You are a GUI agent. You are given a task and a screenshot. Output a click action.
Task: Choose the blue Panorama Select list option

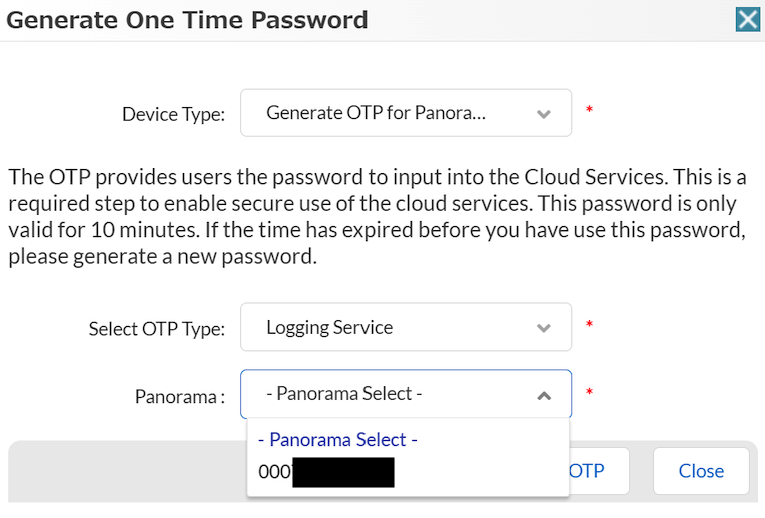[x=338, y=439]
